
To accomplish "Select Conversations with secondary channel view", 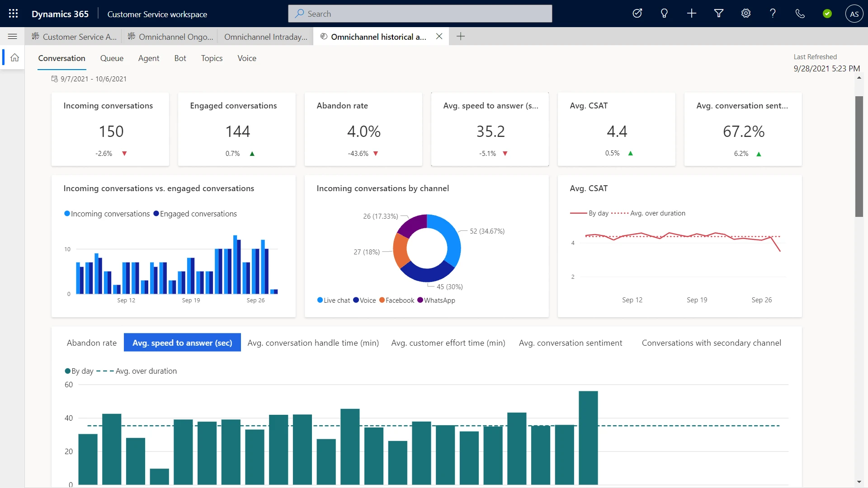I will tap(712, 343).
